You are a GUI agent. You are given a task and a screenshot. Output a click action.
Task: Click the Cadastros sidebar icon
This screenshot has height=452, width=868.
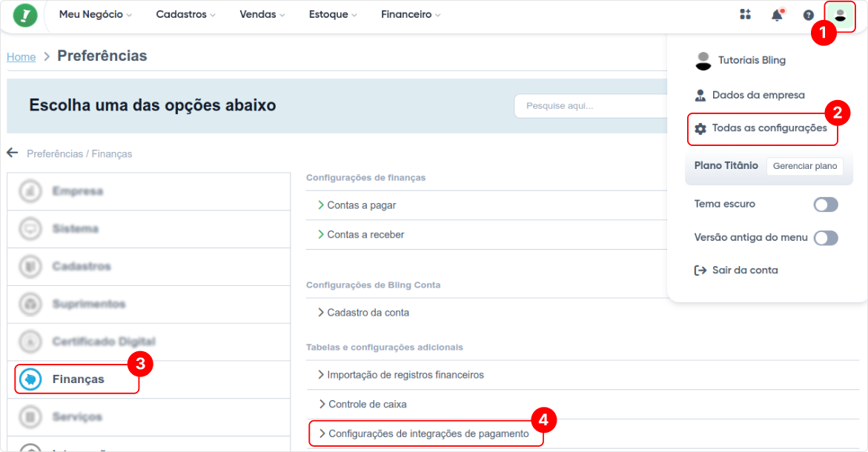click(x=30, y=266)
